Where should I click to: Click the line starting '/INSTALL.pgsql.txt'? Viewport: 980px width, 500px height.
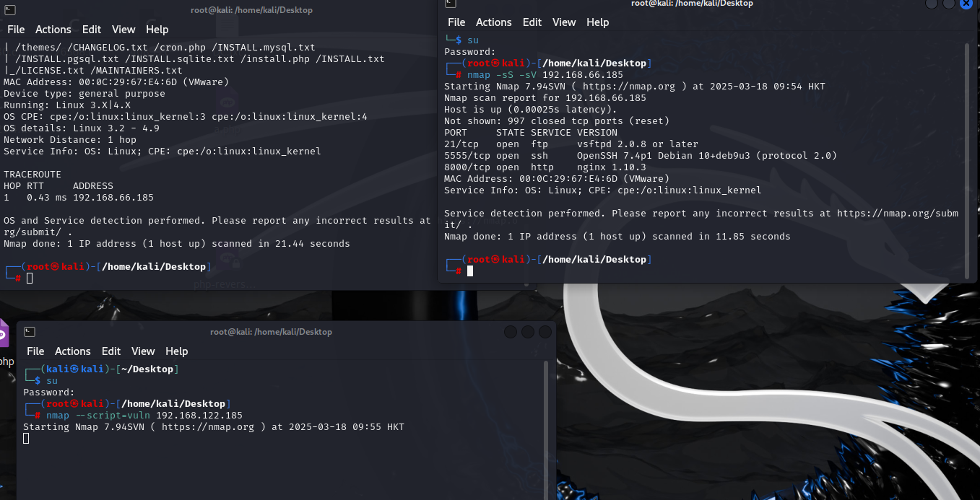(x=194, y=59)
